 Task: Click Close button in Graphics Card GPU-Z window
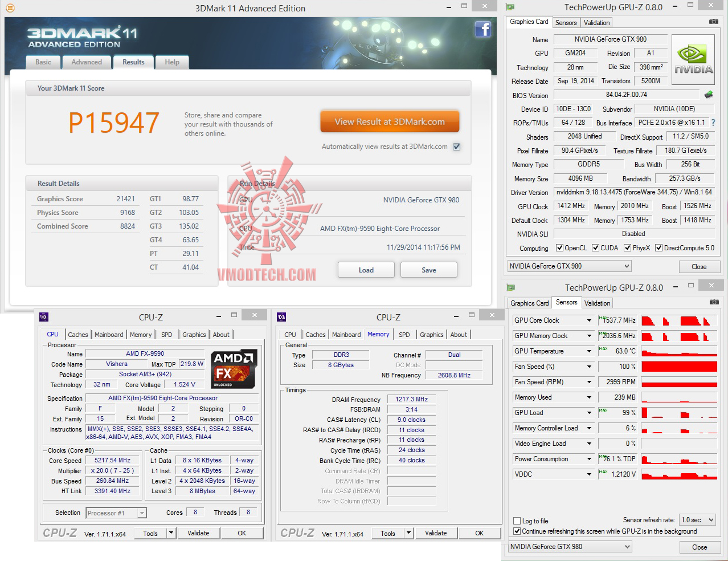click(699, 267)
